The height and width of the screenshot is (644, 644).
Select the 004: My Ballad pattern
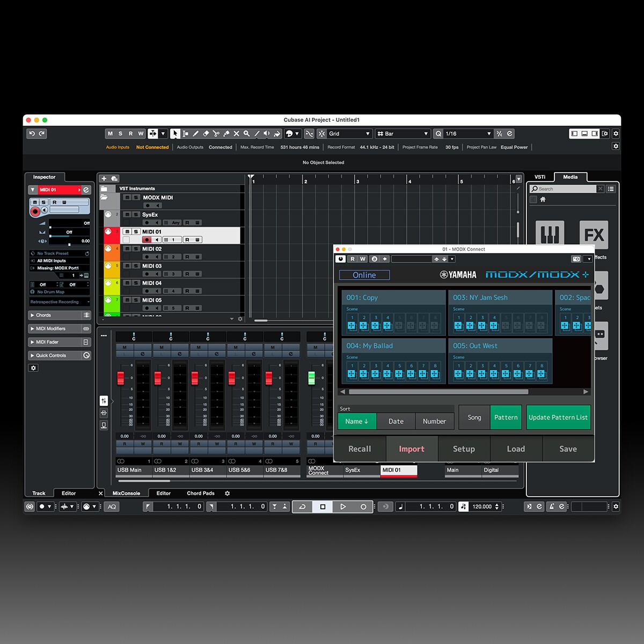click(x=370, y=346)
